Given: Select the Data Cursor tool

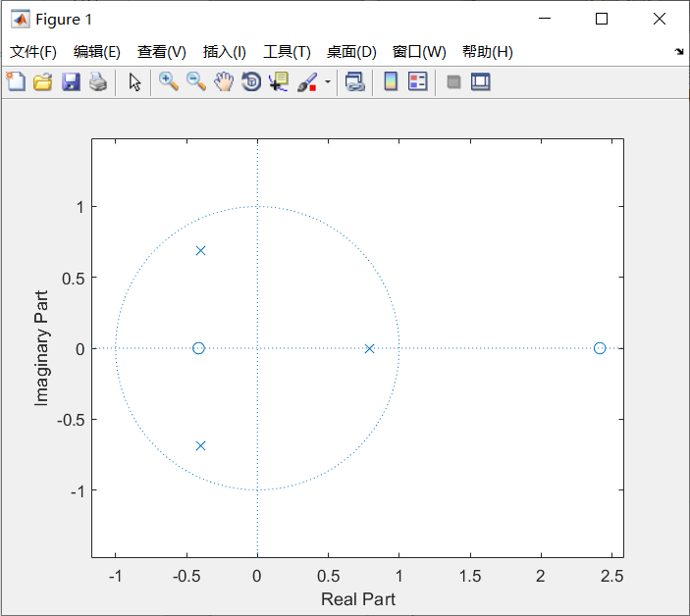Looking at the screenshot, I should tap(279, 81).
